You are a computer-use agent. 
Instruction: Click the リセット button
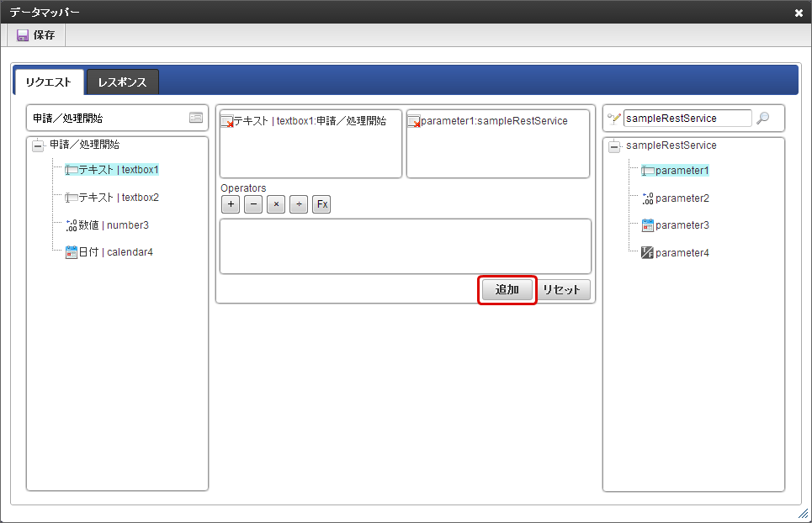pyautogui.click(x=562, y=290)
